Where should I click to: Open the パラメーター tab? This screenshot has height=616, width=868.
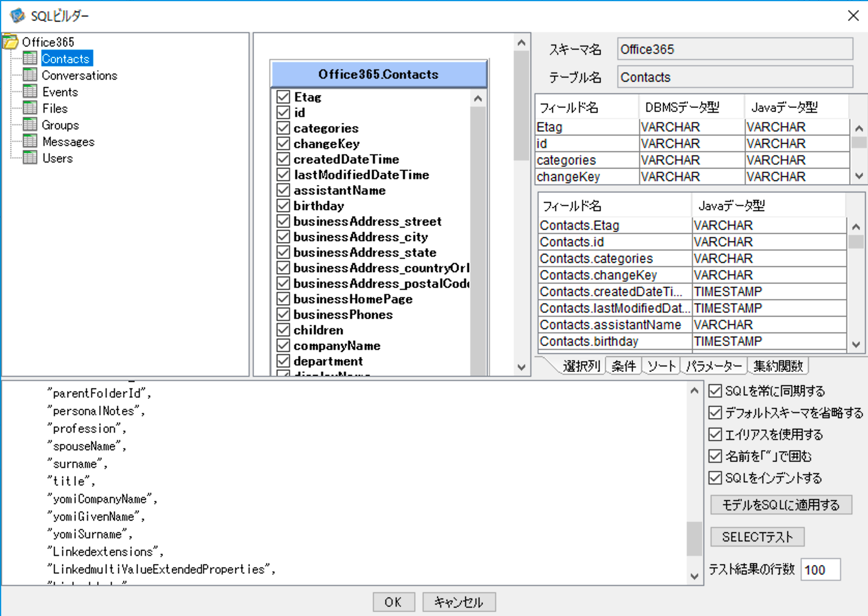click(714, 366)
